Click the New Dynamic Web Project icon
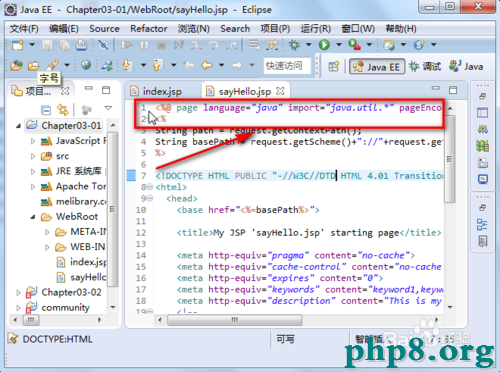The width and height of the screenshot is (500, 372). pos(389,45)
